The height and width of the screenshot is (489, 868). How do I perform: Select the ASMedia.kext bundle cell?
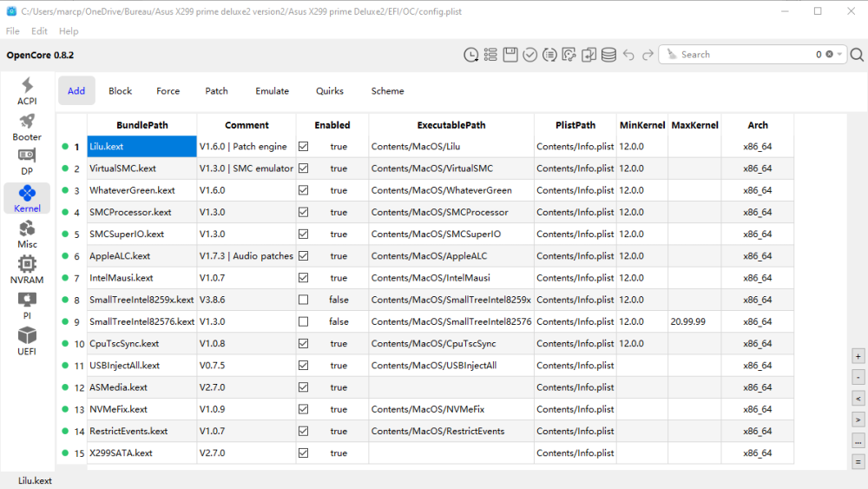point(141,387)
